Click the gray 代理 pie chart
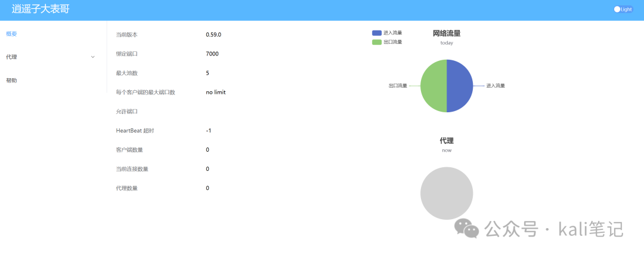 click(x=447, y=193)
